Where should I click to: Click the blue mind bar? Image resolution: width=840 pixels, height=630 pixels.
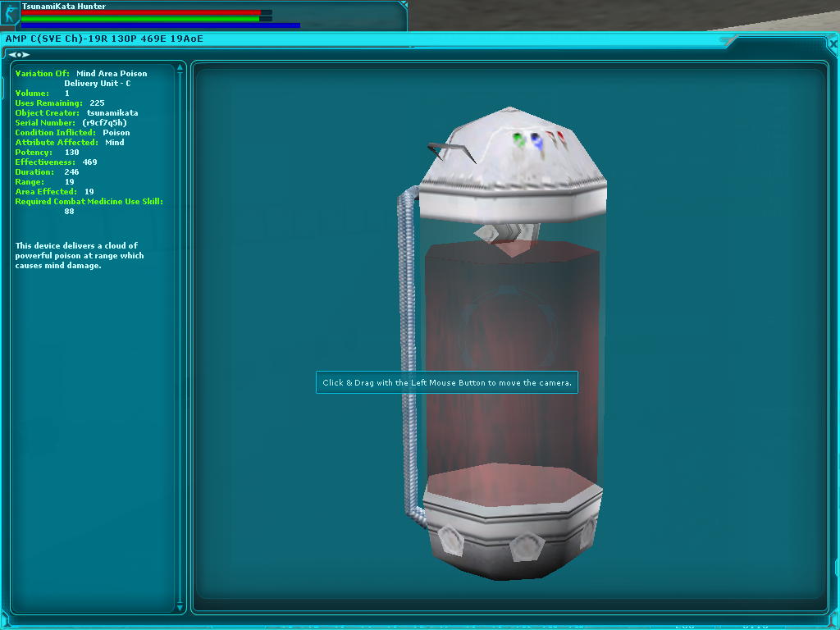pos(160,25)
